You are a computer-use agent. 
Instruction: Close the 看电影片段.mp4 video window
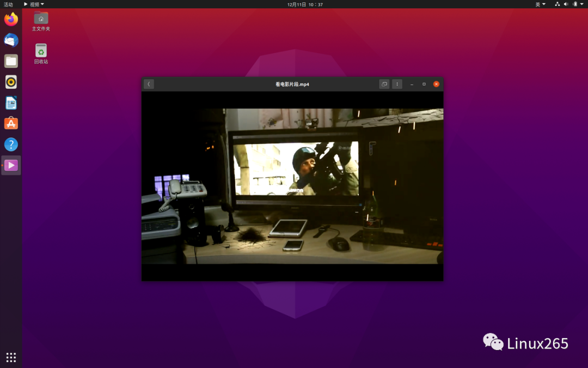[x=436, y=84]
